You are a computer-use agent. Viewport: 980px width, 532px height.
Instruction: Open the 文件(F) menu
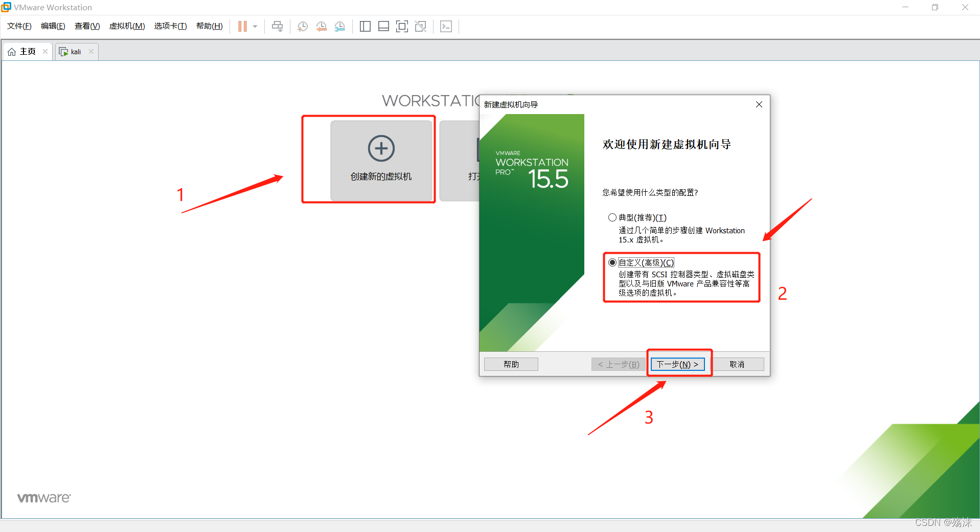point(19,26)
